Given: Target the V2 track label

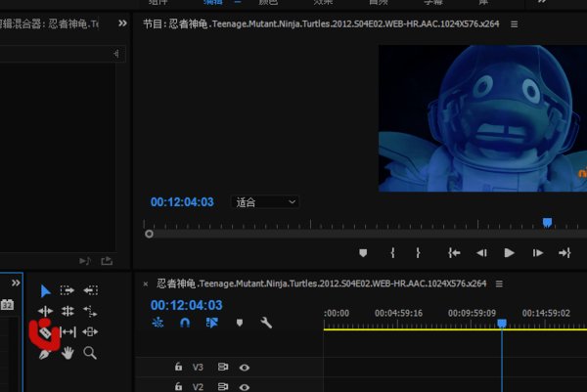Looking at the screenshot, I should point(198,387).
